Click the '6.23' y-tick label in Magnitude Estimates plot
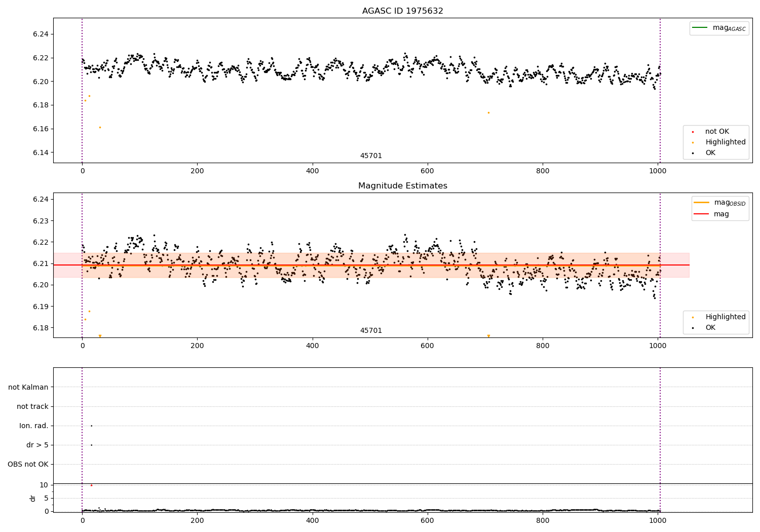760x532 pixels. coord(41,221)
